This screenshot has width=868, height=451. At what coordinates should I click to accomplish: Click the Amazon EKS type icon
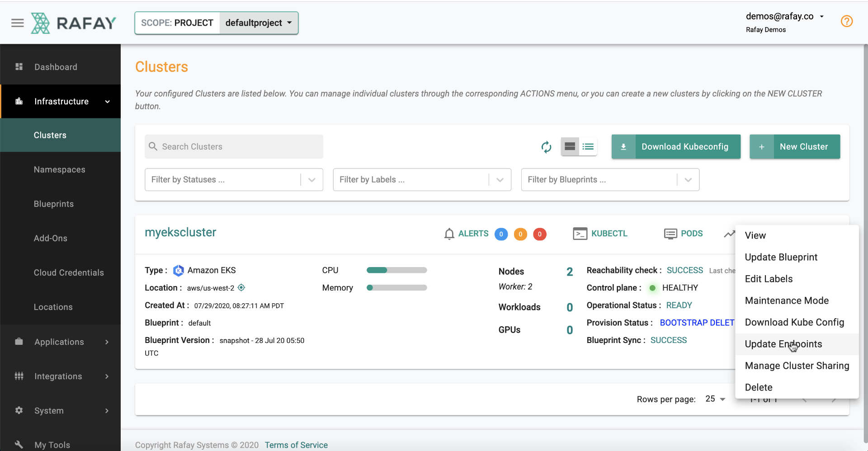click(x=179, y=270)
